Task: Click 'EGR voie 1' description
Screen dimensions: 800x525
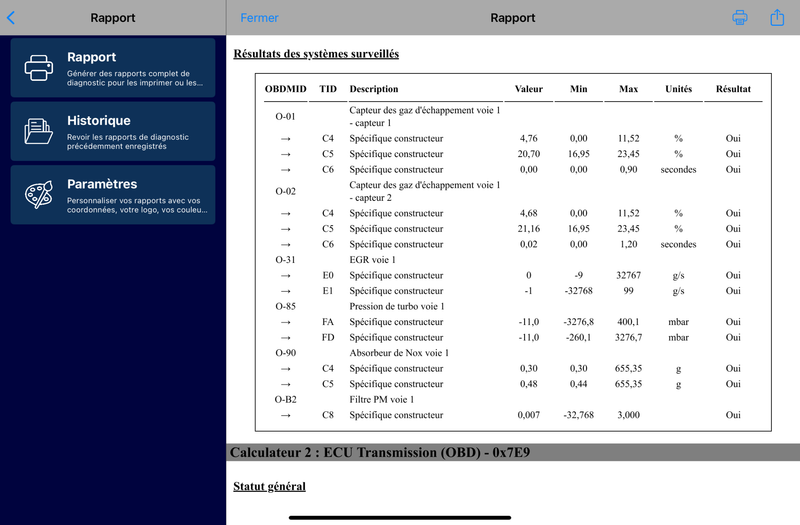Action: (372, 260)
